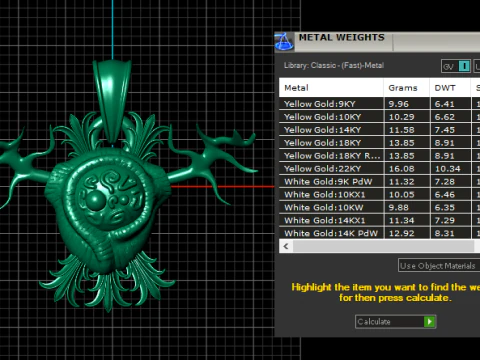Screen dimensions: 480x360
Task: Select the Yellow Gold:9KY row
Action: (379, 104)
